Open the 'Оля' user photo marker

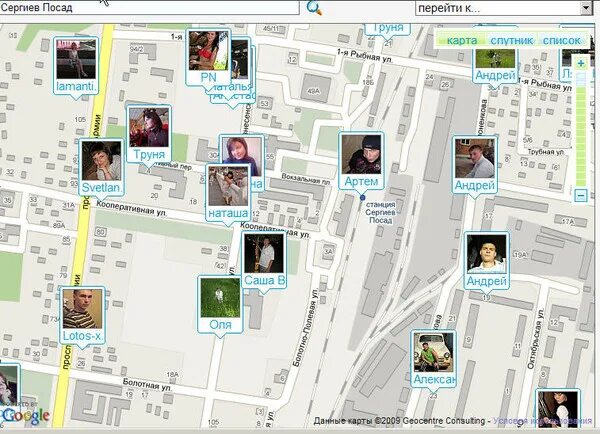pos(220,304)
